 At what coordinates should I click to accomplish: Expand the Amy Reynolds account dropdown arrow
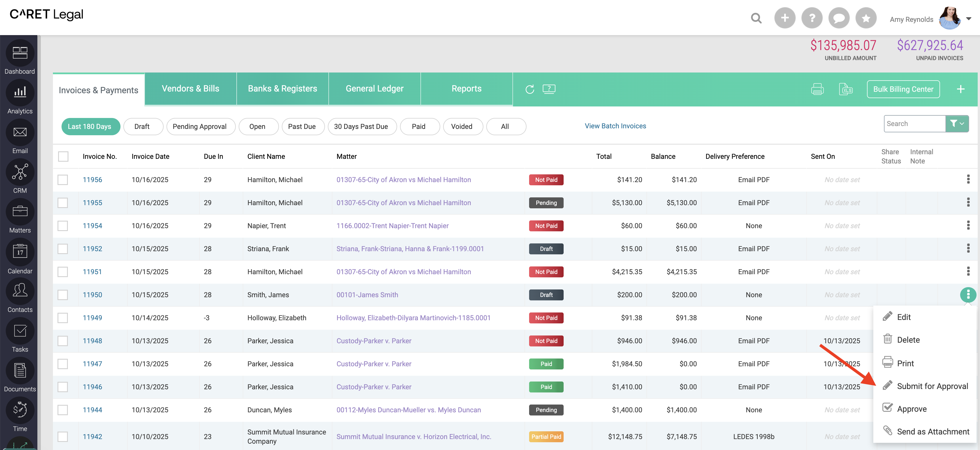click(968, 19)
